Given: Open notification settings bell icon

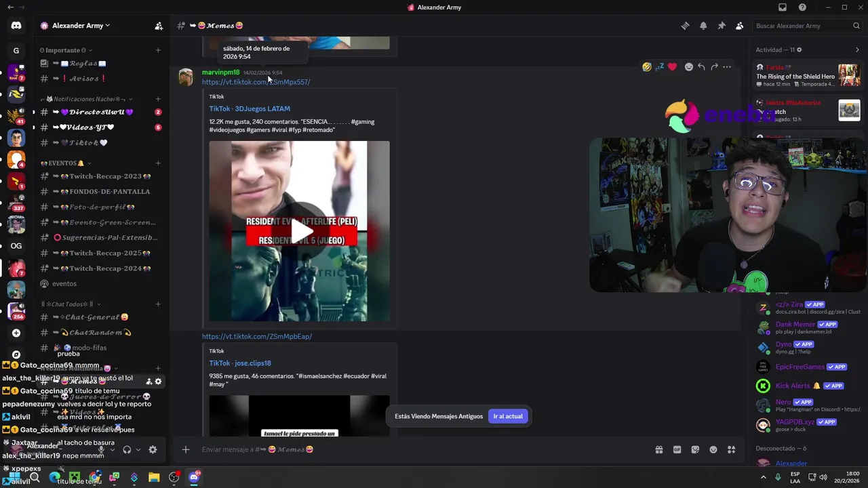Looking at the screenshot, I should tap(703, 26).
